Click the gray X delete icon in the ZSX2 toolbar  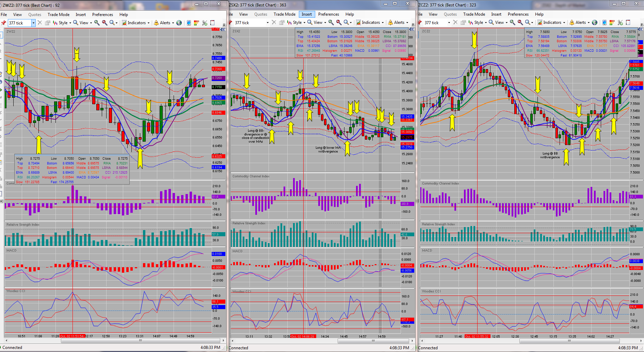pos(274,22)
